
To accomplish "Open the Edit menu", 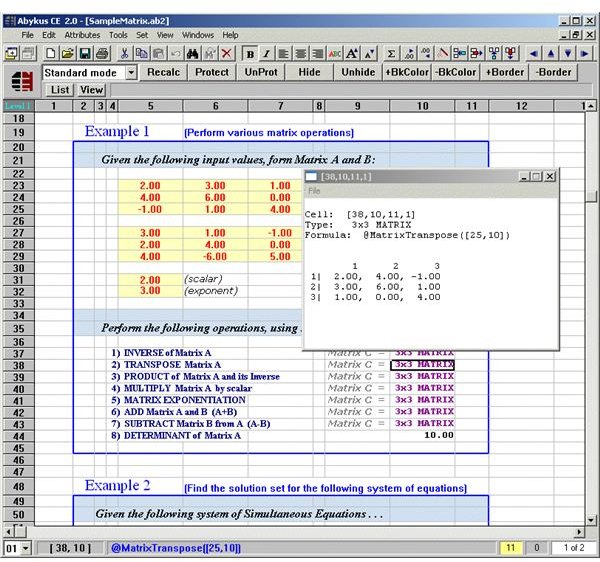I will point(49,35).
